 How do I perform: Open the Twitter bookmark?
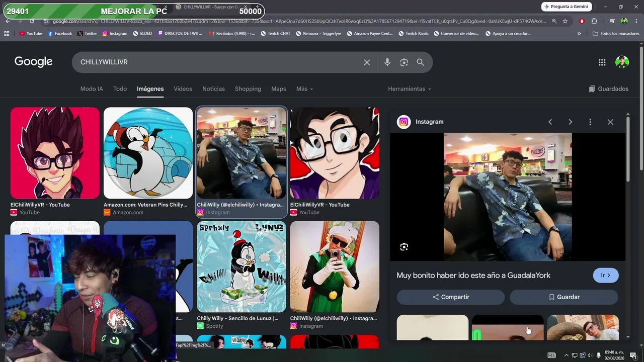(87, 34)
